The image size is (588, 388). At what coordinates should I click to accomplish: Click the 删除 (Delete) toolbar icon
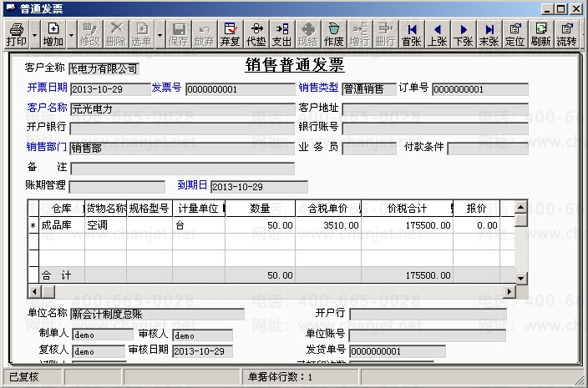116,34
